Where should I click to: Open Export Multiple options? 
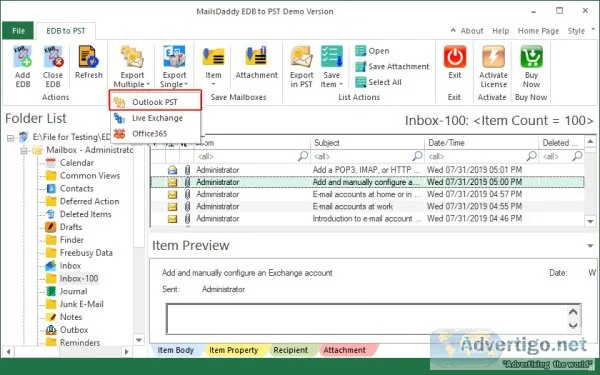(x=132, y=66)
